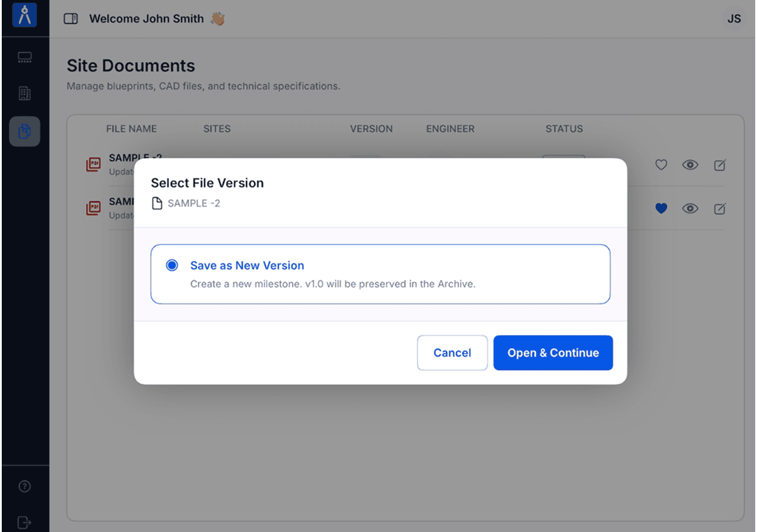The width and height of the screenshot is (757, 532).
Task: Click the Welcome John Smith header text
Action: coord(147,19)
